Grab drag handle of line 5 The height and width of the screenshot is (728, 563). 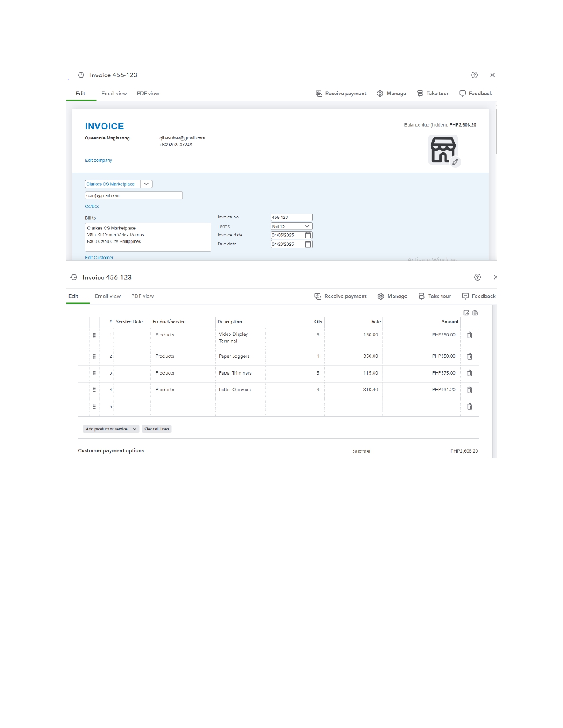click(94, 406)
